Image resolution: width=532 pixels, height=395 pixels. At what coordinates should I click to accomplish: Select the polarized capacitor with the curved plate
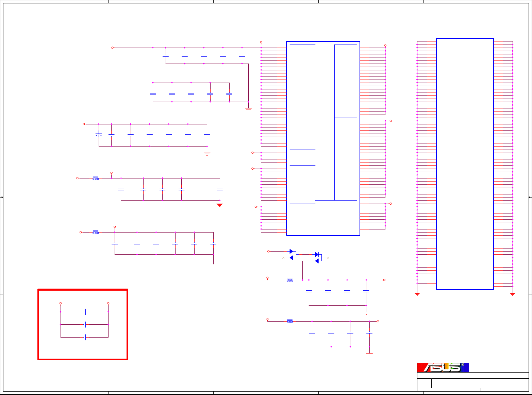(99, 135)
